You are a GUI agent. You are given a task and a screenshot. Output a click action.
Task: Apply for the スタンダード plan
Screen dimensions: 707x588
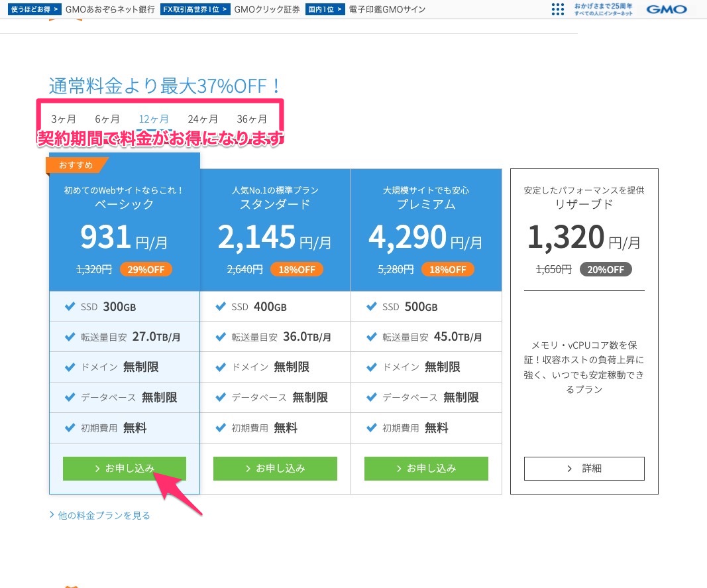tap(275, 468)
